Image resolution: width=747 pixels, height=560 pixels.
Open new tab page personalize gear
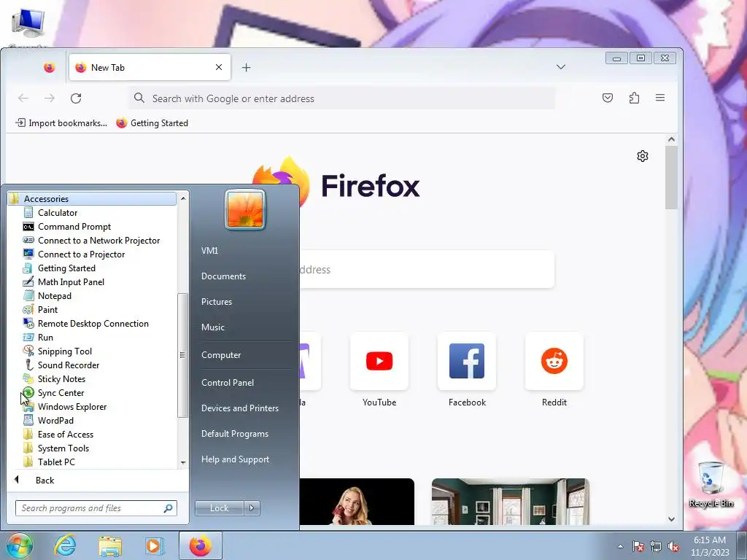pyautogui.click(x=643, y=156)
